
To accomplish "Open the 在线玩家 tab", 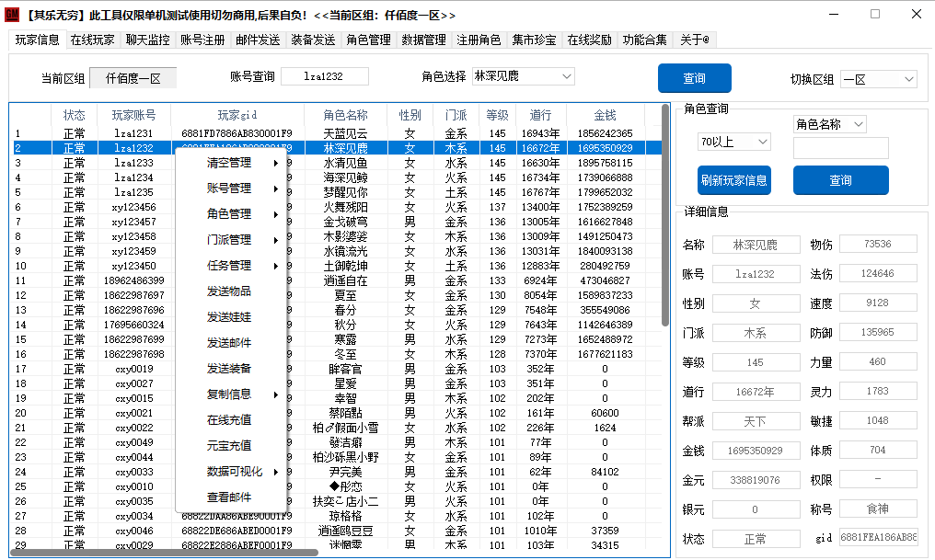I will pos(93,40).
